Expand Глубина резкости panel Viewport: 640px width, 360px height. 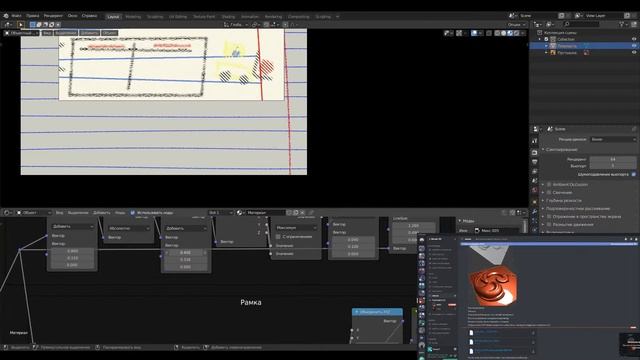[x=563, y=200]
